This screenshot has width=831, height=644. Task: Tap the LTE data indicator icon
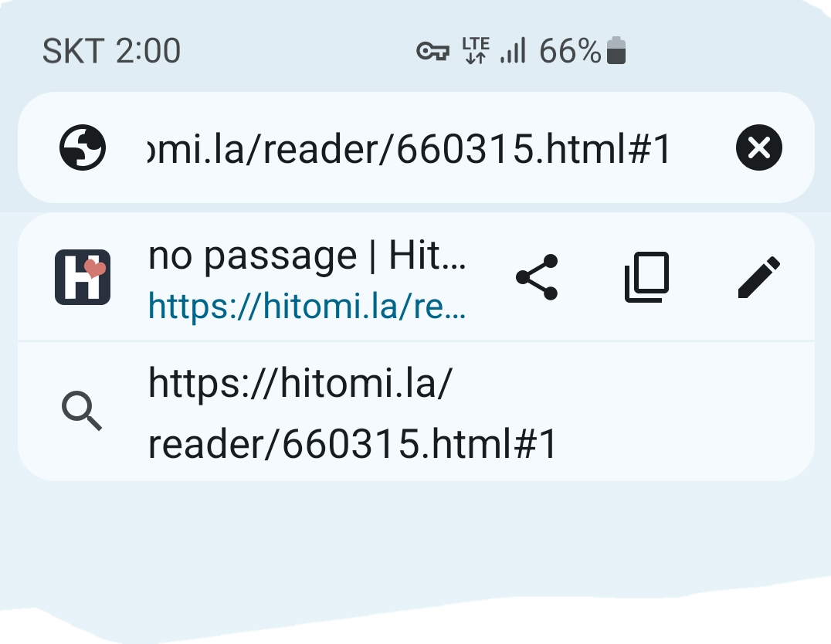pyautogui.click(x=476, y=50)
